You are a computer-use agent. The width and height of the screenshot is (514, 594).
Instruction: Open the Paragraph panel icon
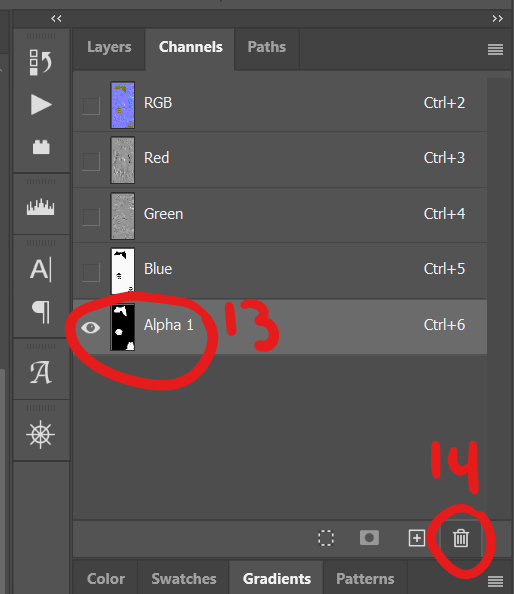click(42, 312)
